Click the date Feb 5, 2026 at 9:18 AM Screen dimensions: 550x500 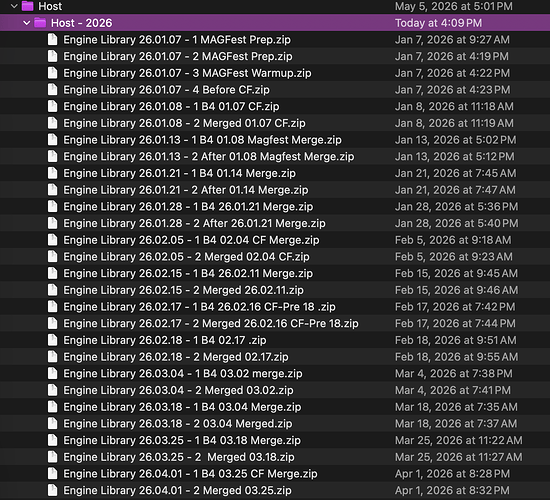453,240
